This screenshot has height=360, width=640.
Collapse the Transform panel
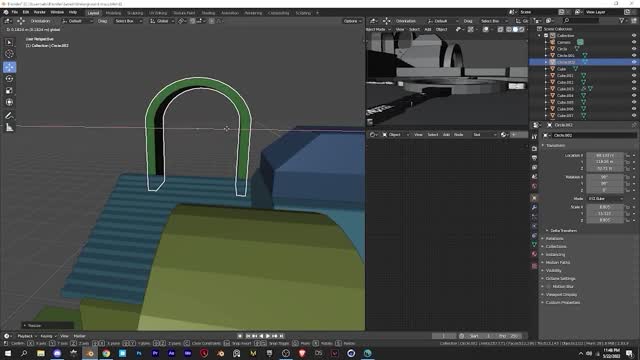[x=556, y=145]
